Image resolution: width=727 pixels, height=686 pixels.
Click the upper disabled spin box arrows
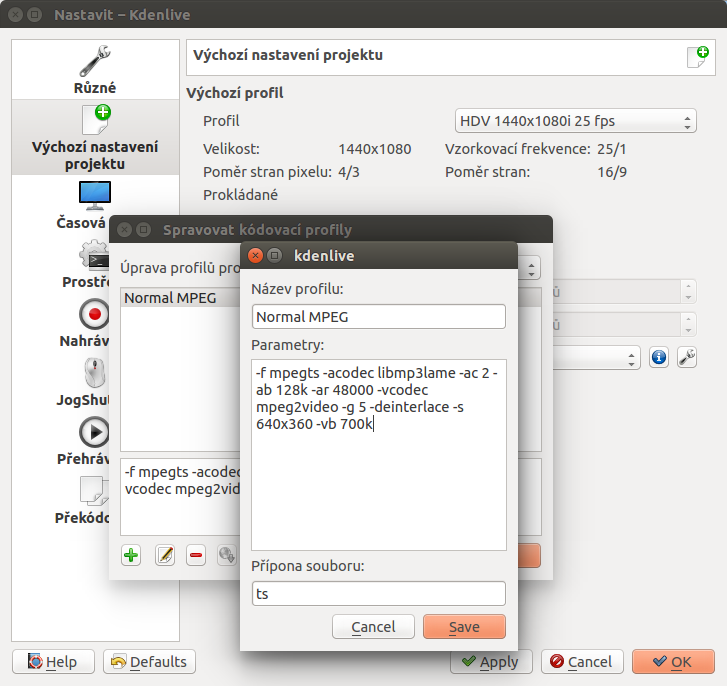(x=688, y=292)
